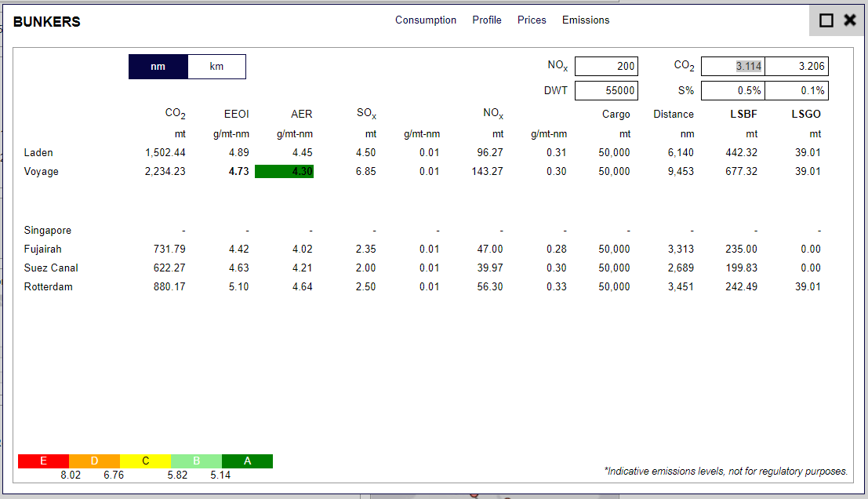Click the yellow C rating swatch
The width and height of the screenshot is (868, 499).
click(145, 461)
